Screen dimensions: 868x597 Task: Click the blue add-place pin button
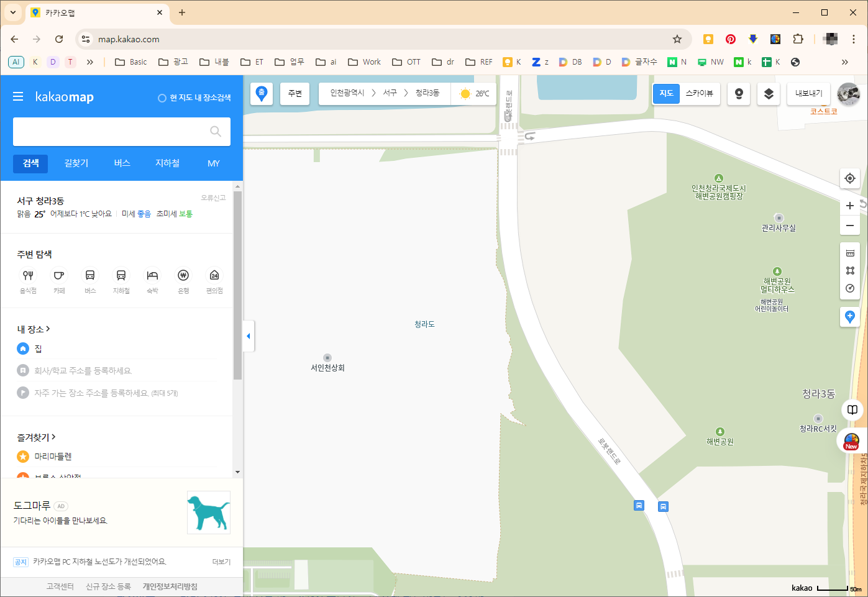(x=850, y=317)
